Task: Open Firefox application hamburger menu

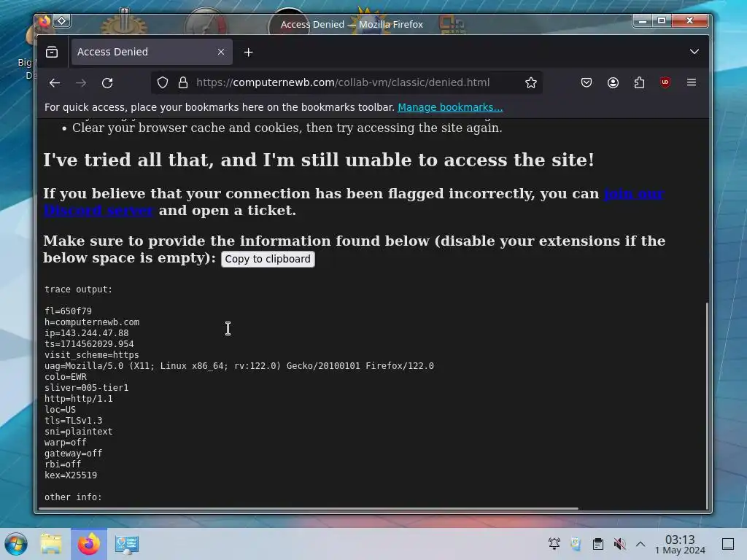Action: point(692,83)
